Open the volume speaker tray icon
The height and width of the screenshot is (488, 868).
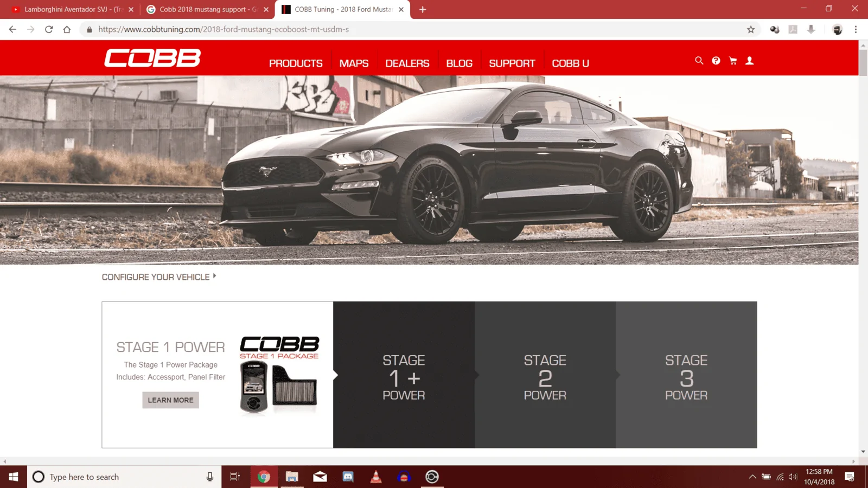pos(793,477)
